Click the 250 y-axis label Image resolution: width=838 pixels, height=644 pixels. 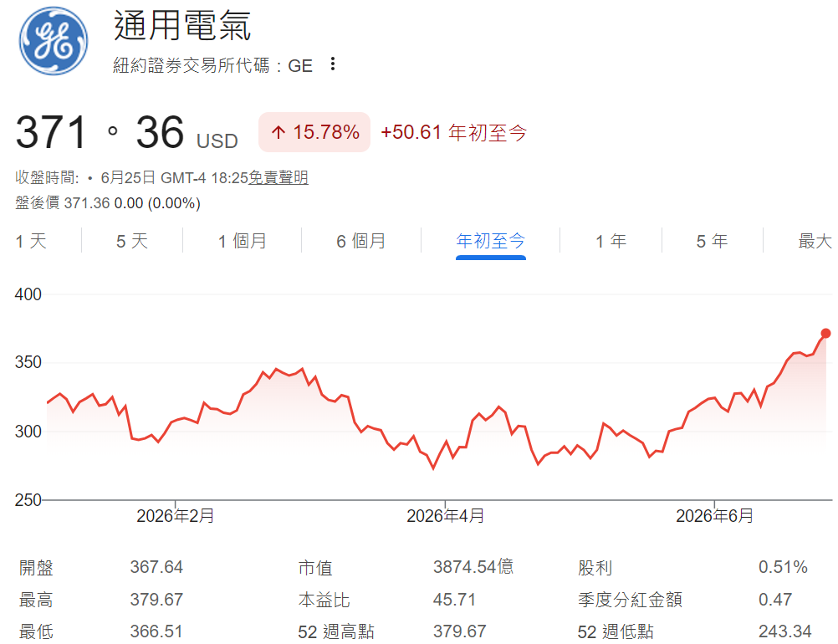click(x=28, y=500)
